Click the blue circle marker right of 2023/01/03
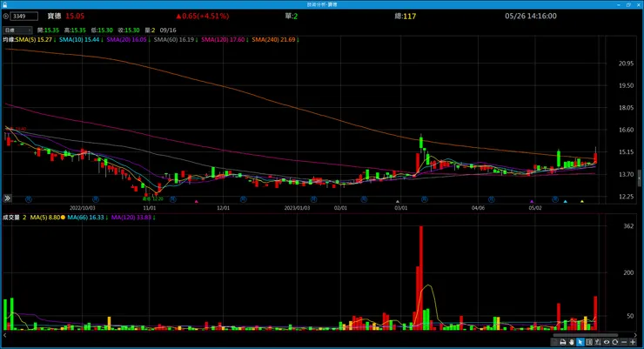Screen dimensions: 644x349 coord(313,199)
